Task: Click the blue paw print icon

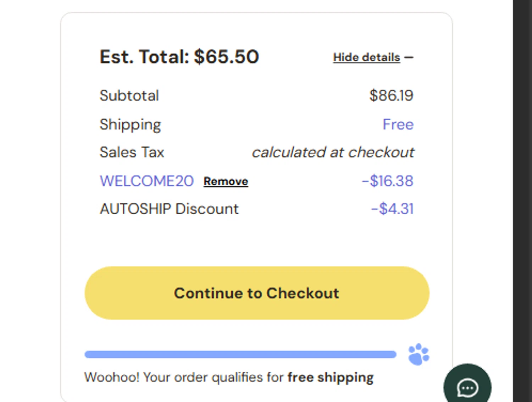Action: tap(419, 354)
